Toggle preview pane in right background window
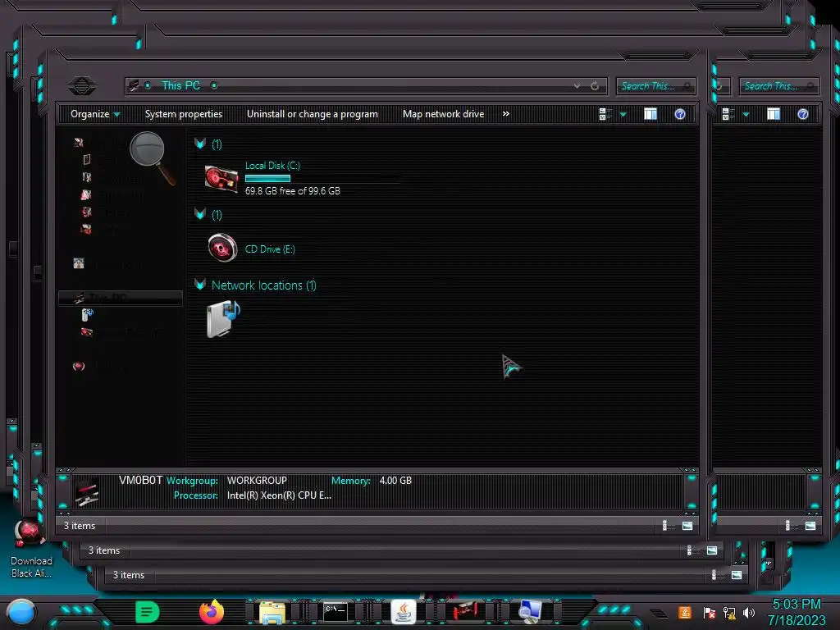840x630 pixels. (774, 114)
